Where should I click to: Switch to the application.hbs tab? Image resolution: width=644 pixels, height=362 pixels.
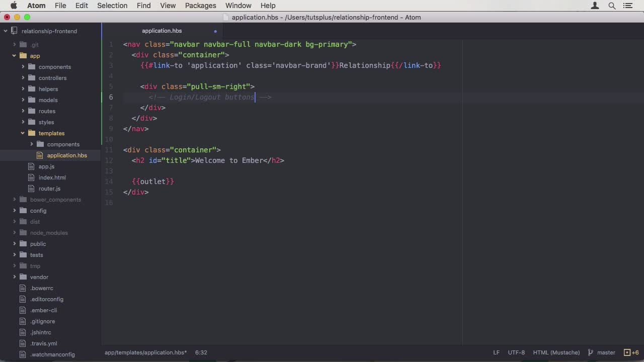click(162, 31)
